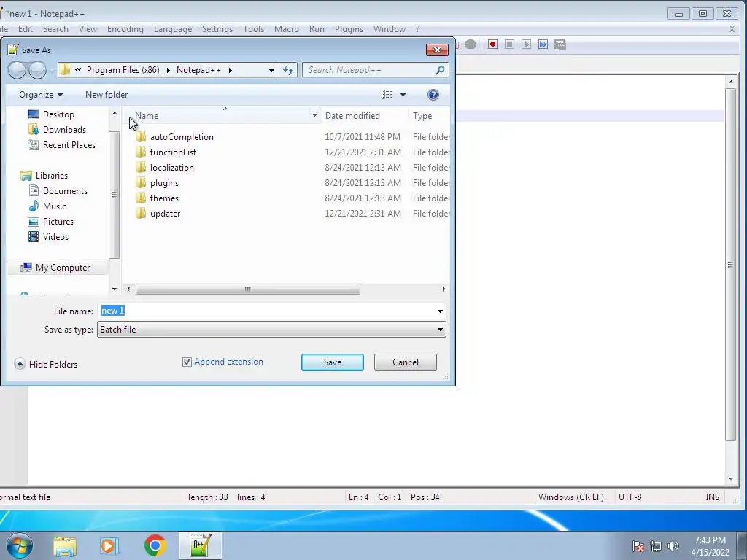Click the magnifier icon in search box

coord(440,70)
